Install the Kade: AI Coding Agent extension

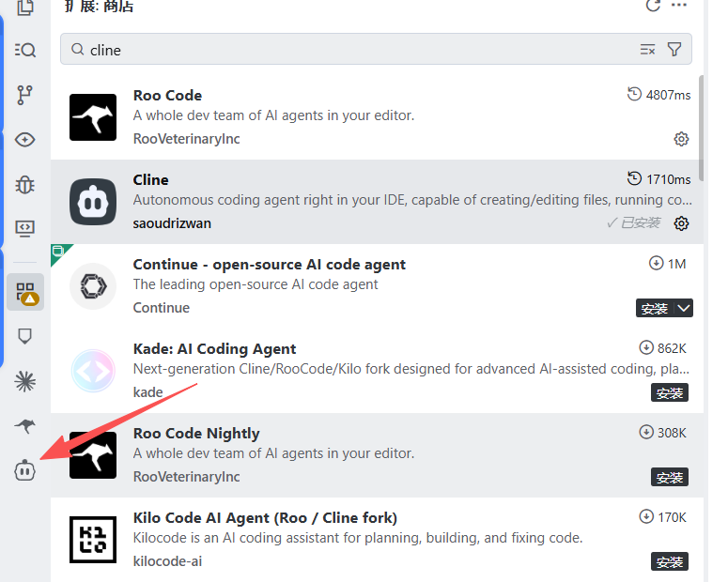(x=670, y=392)
